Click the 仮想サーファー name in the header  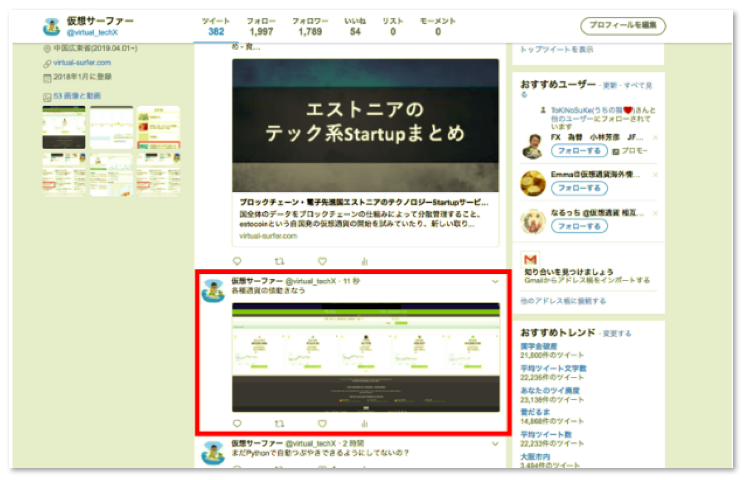[100, 21]
